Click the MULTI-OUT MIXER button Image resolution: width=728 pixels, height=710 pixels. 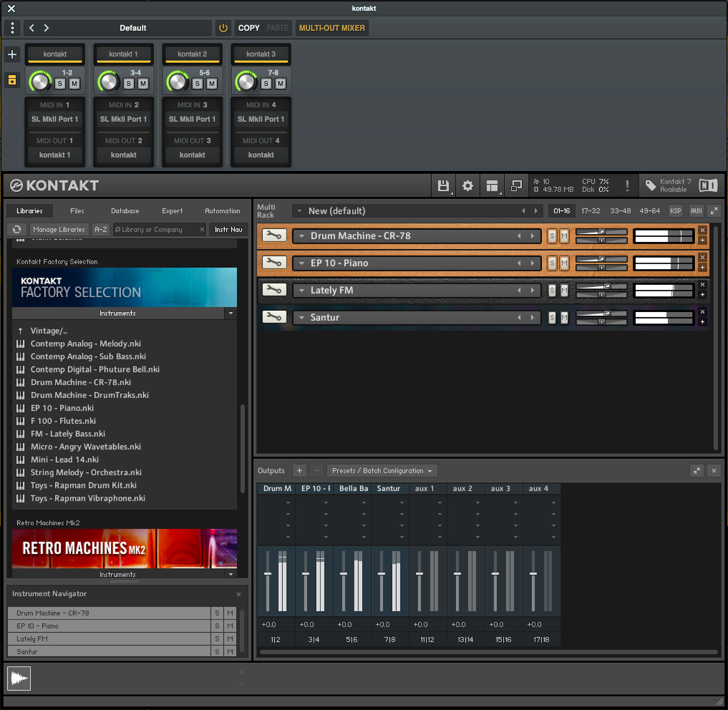click(332, 28)
